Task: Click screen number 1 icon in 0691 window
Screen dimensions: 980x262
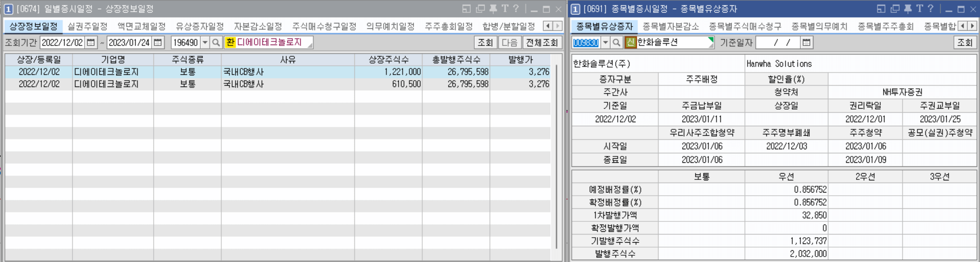Action: [575, 9]
